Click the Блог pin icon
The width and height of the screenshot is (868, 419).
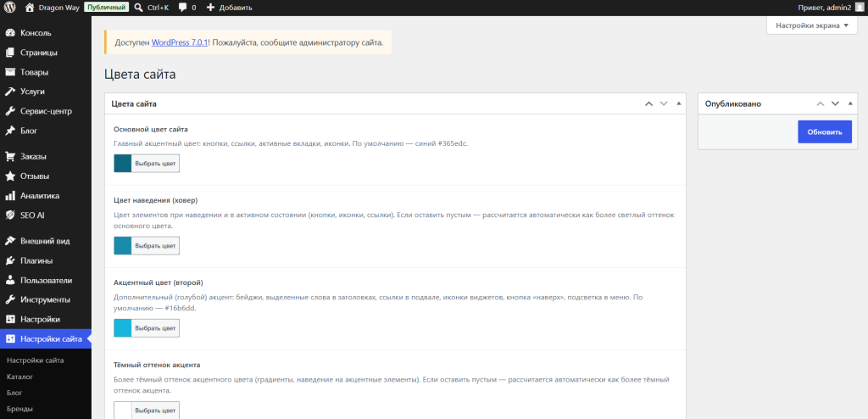pos(10,131)
